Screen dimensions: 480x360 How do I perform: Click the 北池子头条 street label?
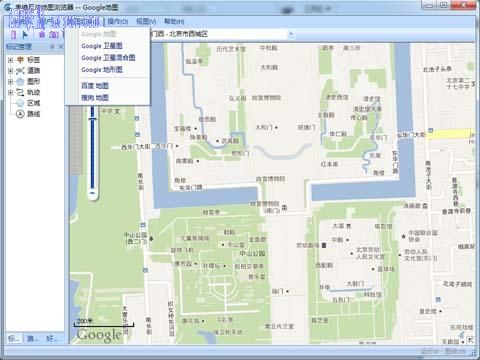click(x=437, y=69)
